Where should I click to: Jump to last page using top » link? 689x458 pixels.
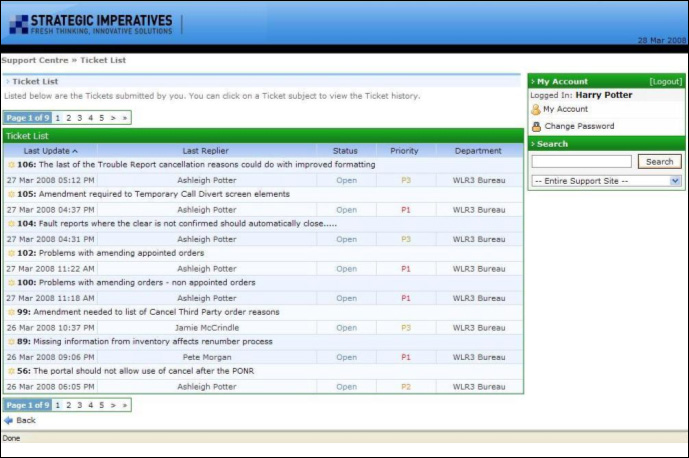(124, 118)
